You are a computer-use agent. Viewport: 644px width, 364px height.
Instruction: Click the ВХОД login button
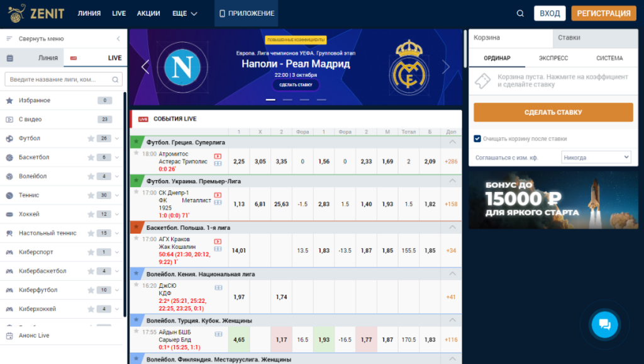click(550, 13)
